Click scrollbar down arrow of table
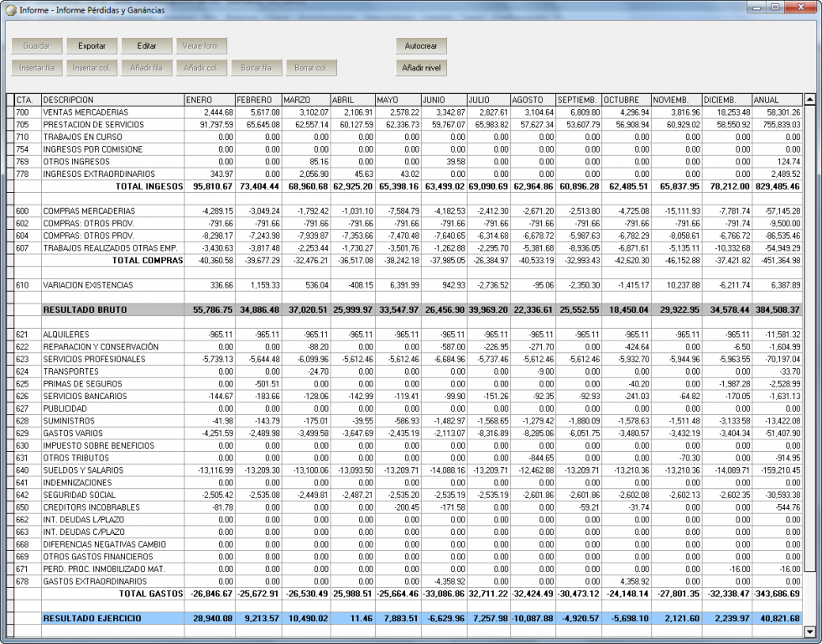This screenshot has width=822, height=644. point(809,632)
